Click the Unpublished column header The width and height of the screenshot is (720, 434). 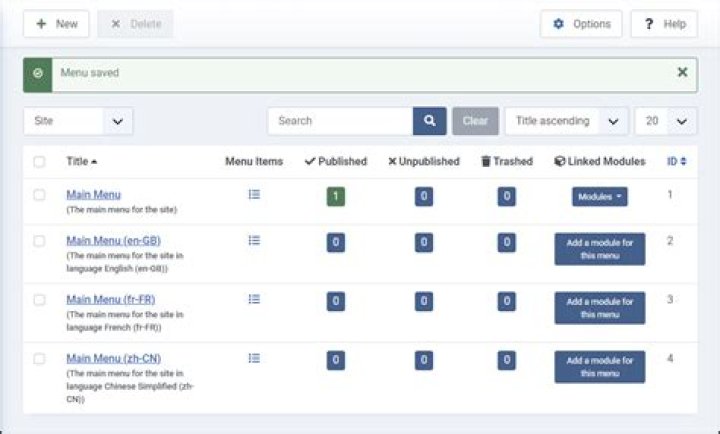tap(424, 161)
